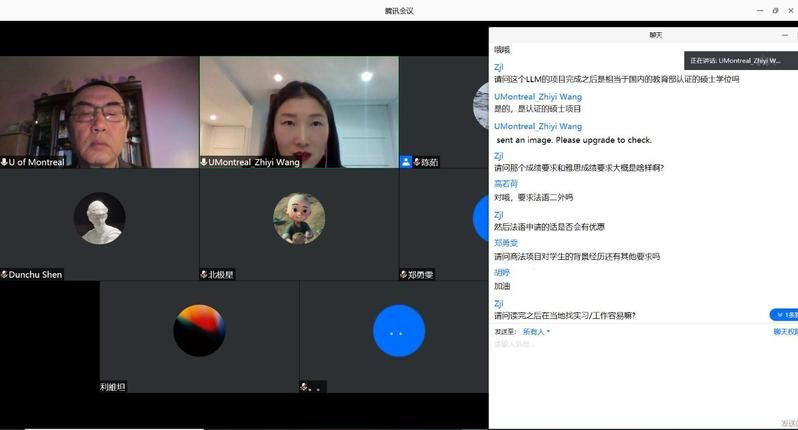Open the 发送至 所有人 recipient dropdown
798x430 pixels.
pyautogui.click(x=536, y=331)
